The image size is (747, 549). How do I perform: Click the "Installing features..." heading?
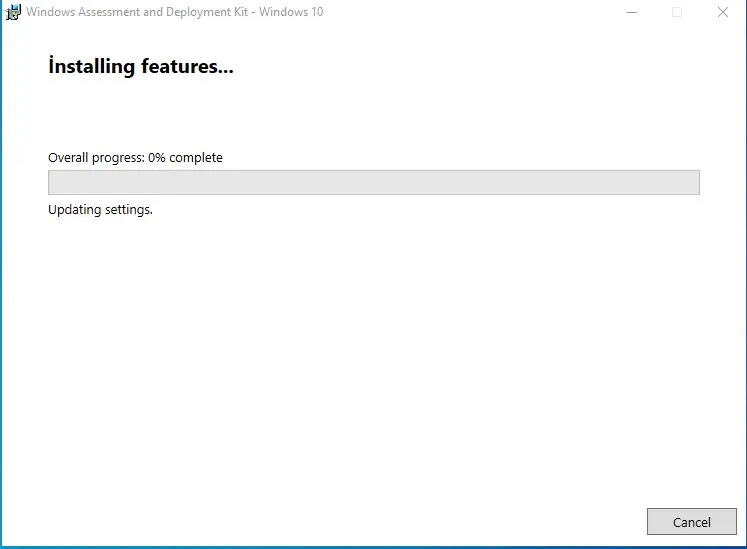pos(140,67)
